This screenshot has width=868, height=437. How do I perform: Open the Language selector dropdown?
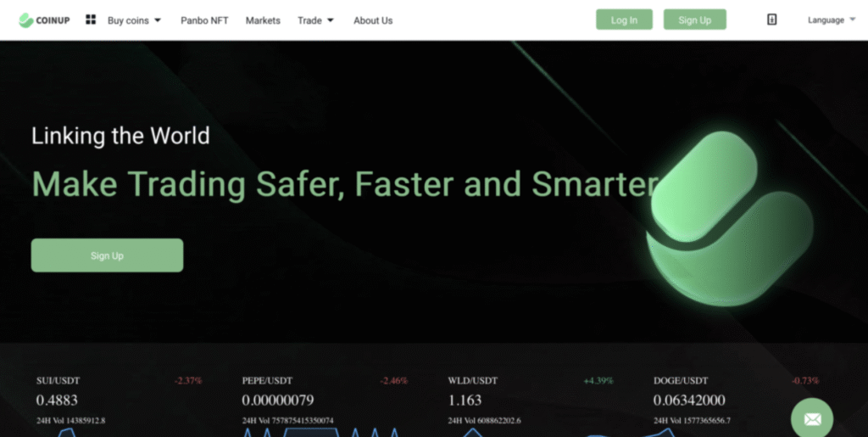(x=831, y=20)
